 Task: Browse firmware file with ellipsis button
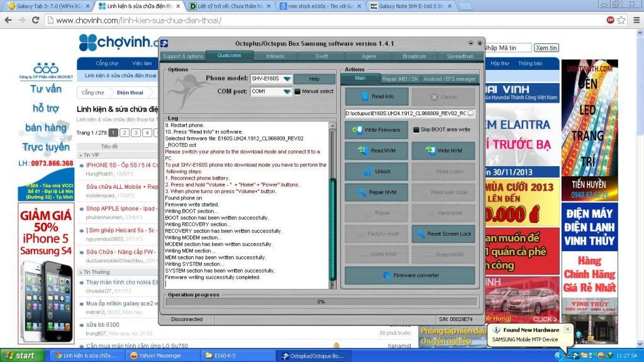[470, 113]
